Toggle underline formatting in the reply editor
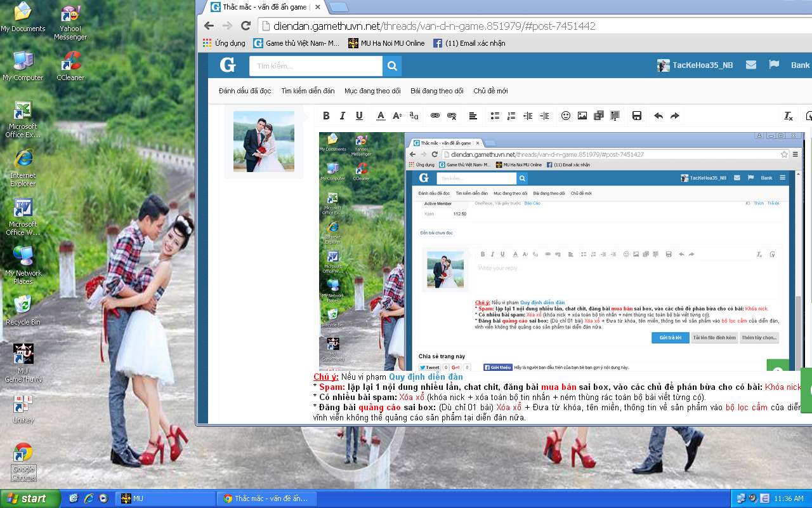Screen dimensions: 812x508 [x=359, y=116]
